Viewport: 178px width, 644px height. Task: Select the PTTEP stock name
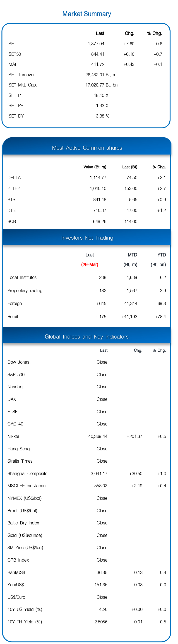click(x=14, y=188)
